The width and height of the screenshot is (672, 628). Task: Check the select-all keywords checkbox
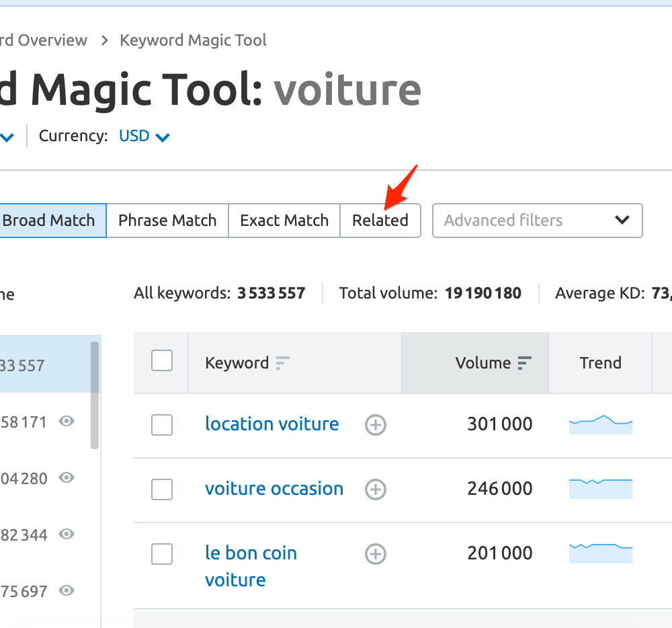162,361
